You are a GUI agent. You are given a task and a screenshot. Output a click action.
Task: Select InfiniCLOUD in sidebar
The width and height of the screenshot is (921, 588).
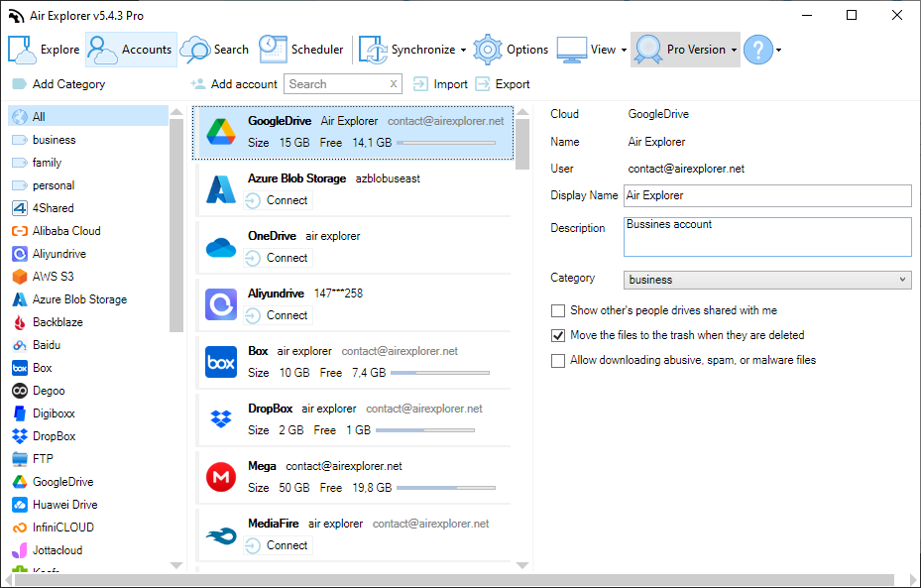(x=88, y=528)
